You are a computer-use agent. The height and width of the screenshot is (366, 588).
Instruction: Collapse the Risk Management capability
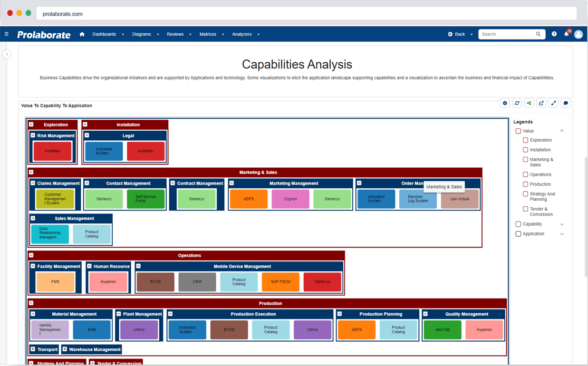[33, 135]
